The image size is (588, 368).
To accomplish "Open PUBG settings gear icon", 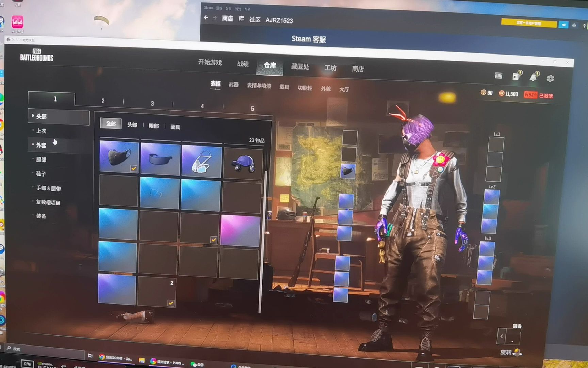I will [x=550, y=78].
